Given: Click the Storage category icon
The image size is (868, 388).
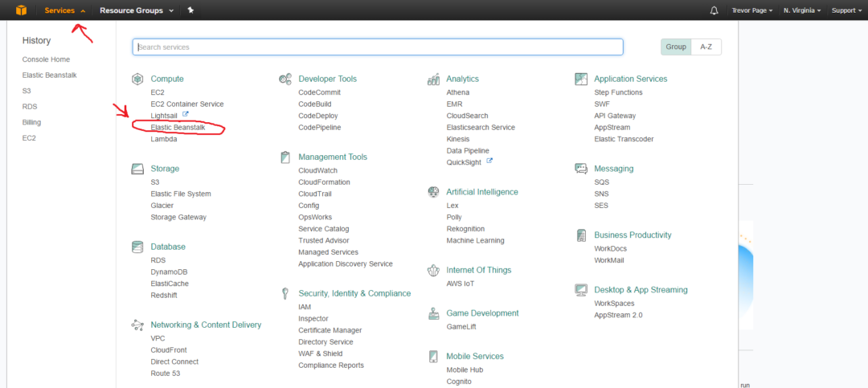Looking at the screenshot, I should pyautogui.click(x=137, y=169).
